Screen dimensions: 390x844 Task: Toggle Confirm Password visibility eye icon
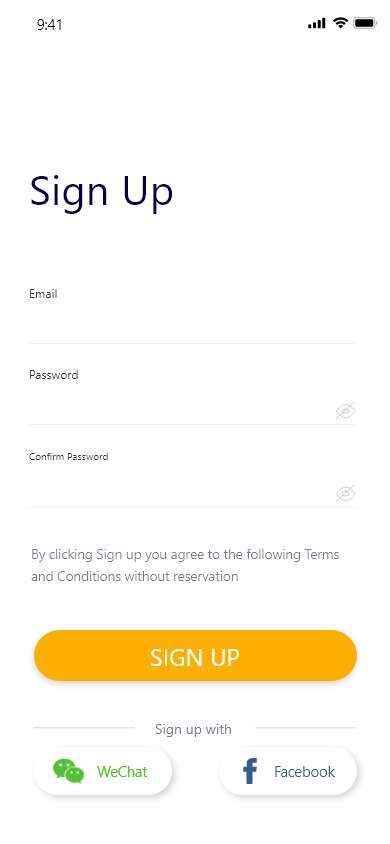pyautogui.click(x=345, y=493)
